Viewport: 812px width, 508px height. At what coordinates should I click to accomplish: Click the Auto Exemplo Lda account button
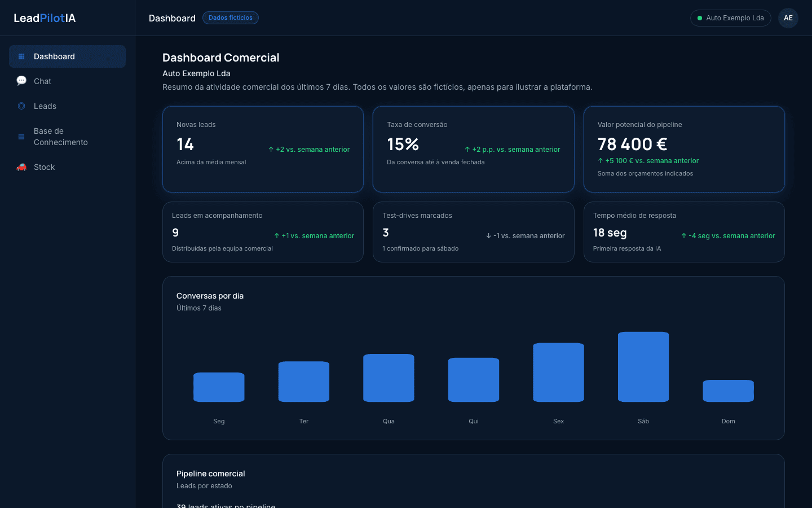730,18
